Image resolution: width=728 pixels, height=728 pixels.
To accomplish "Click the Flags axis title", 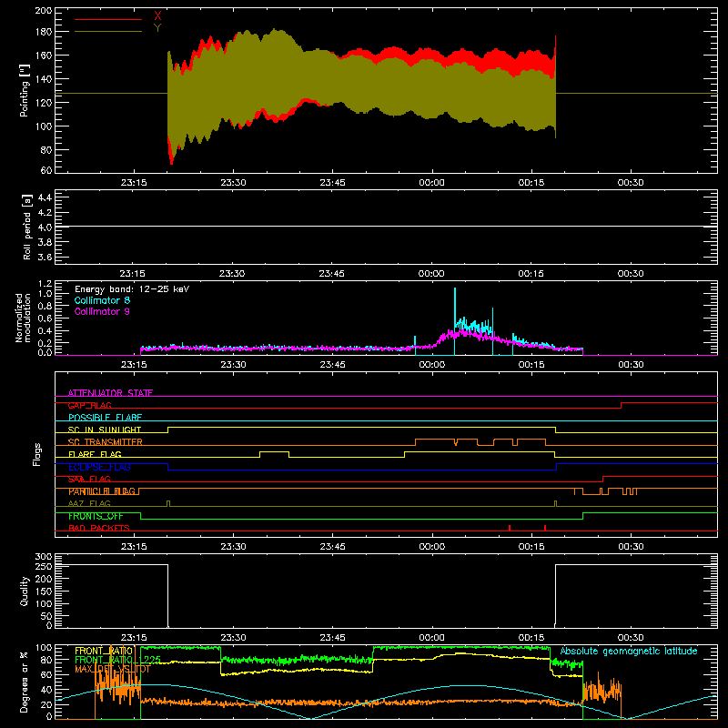I will point(37,454).
